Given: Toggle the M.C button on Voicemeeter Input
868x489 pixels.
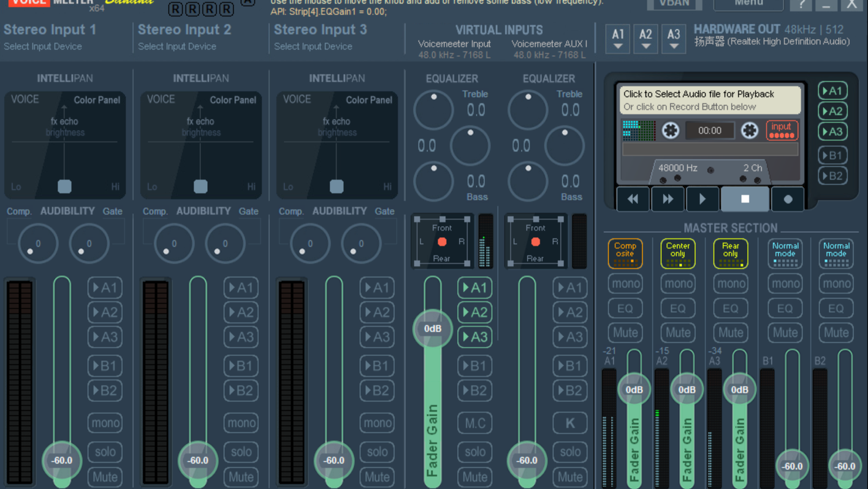Looking at the screenshot, I should 474,422.
